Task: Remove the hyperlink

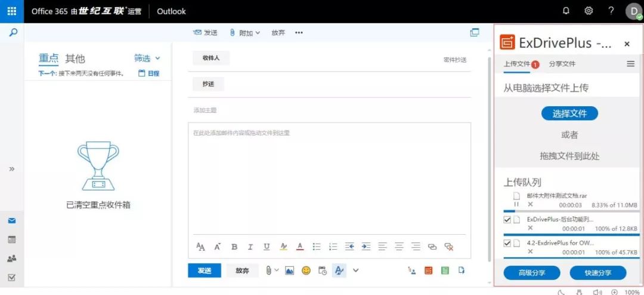Action: point(449,247)
